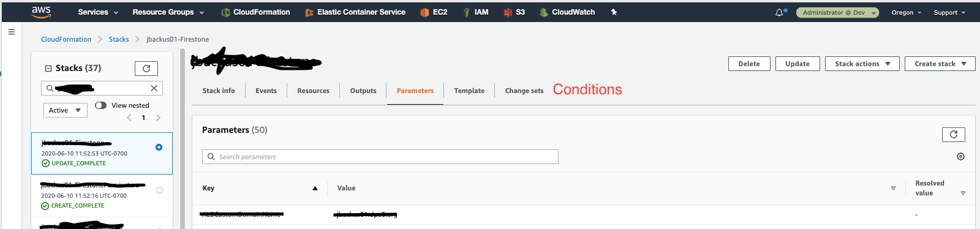Follow the CloudFormation breadcrumb link

tap(66, 39)
